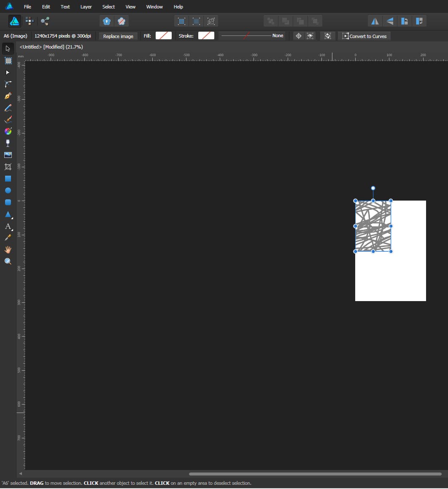Click Flip Horizontal icon
The height and width of the screenshot is (489, 448).
[375, 21]
